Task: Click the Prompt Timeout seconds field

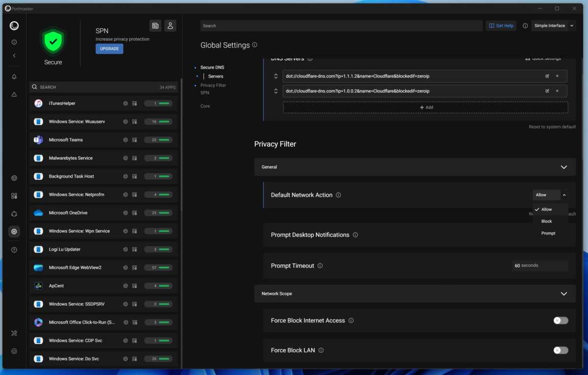Action: pyautogui.click(x=540, y=266)
